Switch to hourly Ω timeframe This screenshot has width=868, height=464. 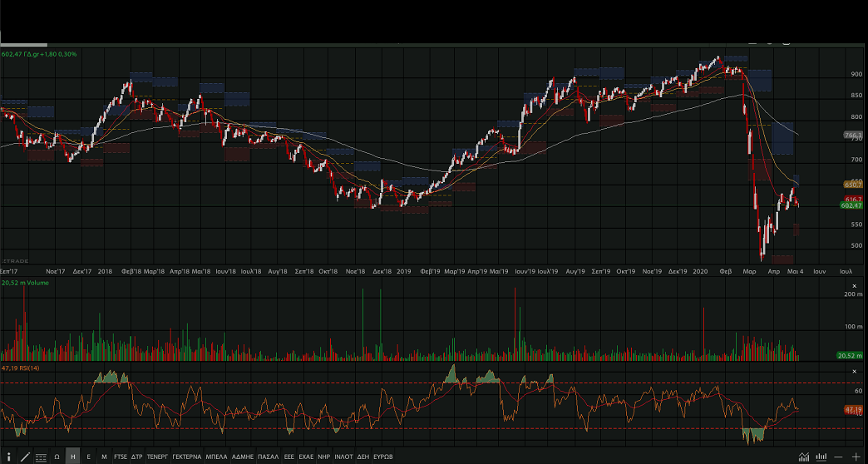pos(57,457)
